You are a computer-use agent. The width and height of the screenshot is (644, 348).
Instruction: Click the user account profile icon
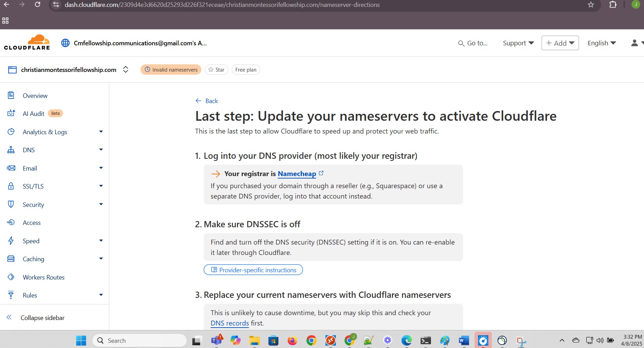635,43
